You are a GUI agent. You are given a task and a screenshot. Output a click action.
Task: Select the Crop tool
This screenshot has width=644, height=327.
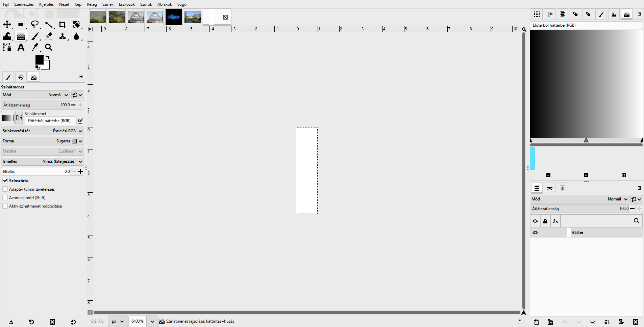point(63,24)
